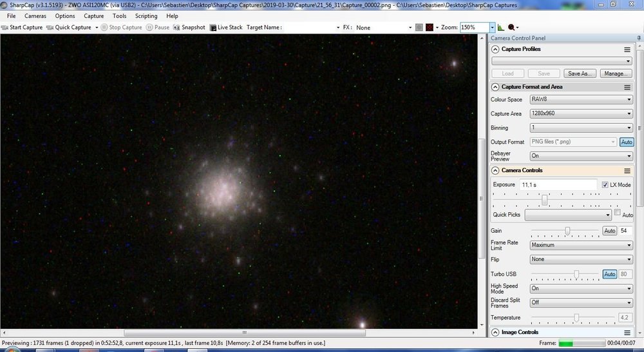Open the Scripting menu
644x352 pixels.
pos(146,16)
